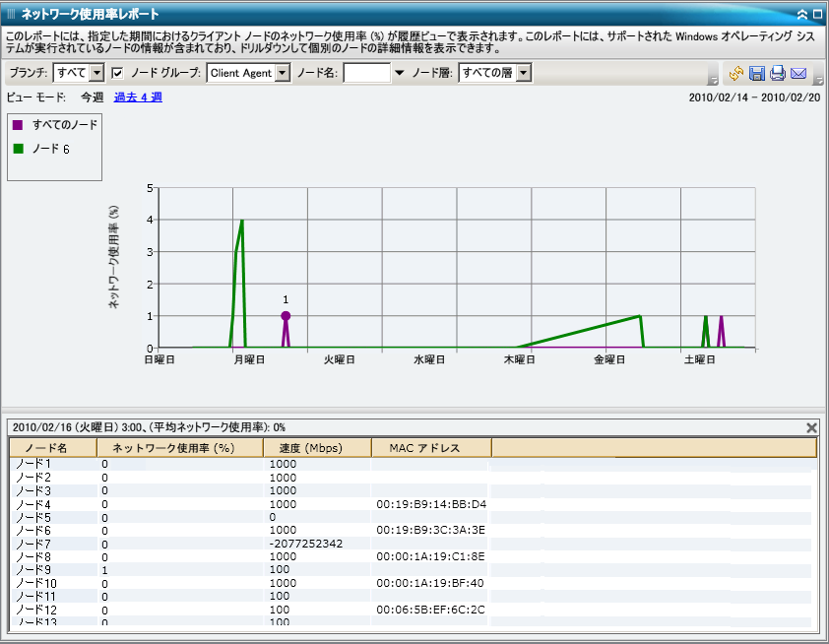Collapse the report panel with the double chevron
Screen dimensions: 829x644
pos(802,14)
